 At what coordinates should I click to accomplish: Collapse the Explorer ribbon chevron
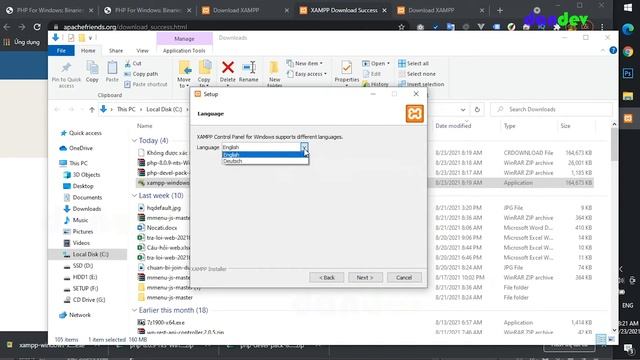coord(603,50)
